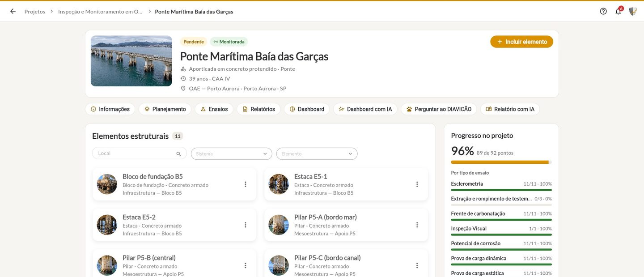The width and height of the screenshot is (644, 277).
Task: Click the Bloco de fundação B5 thumbnail
Action: [107, 184]
